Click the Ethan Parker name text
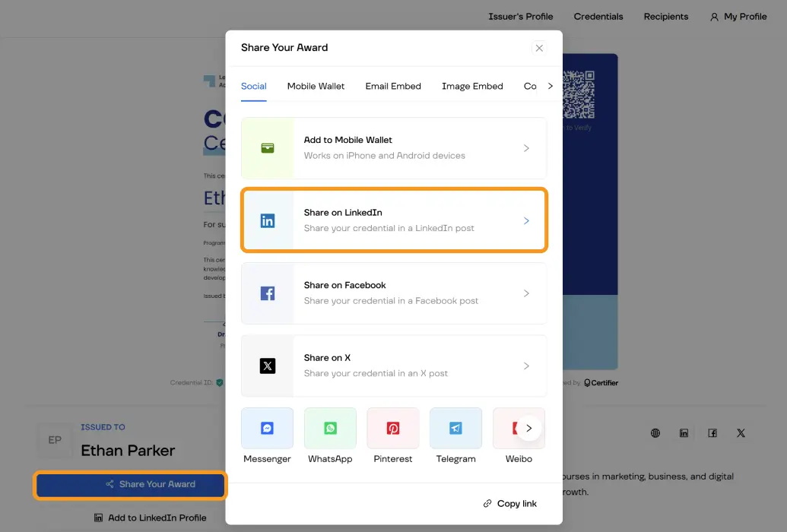Image resolution: width=787 pixels, height=532 pixels. [128, 450]
